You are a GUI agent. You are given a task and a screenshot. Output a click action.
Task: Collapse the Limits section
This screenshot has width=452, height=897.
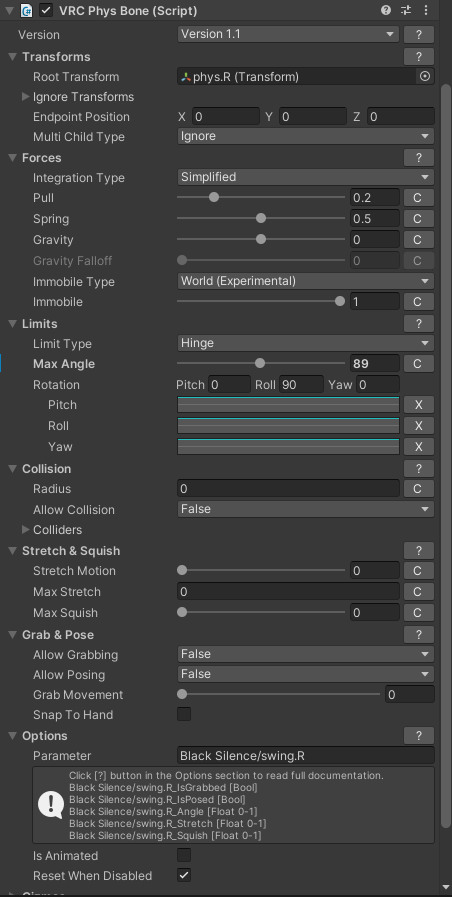point(13,324)
